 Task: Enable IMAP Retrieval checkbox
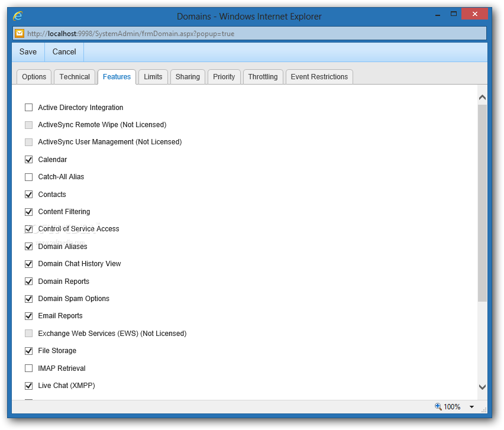click(28, 368)
